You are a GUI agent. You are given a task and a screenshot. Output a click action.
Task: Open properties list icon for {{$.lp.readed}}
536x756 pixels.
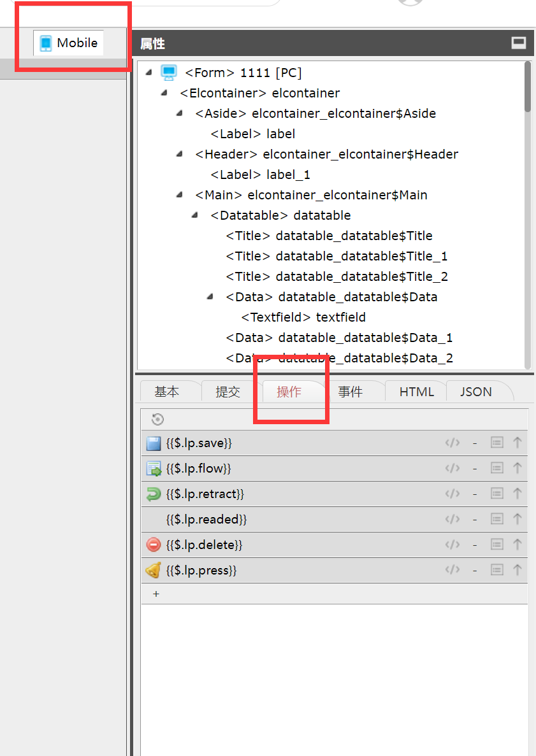tap(497, 519)
